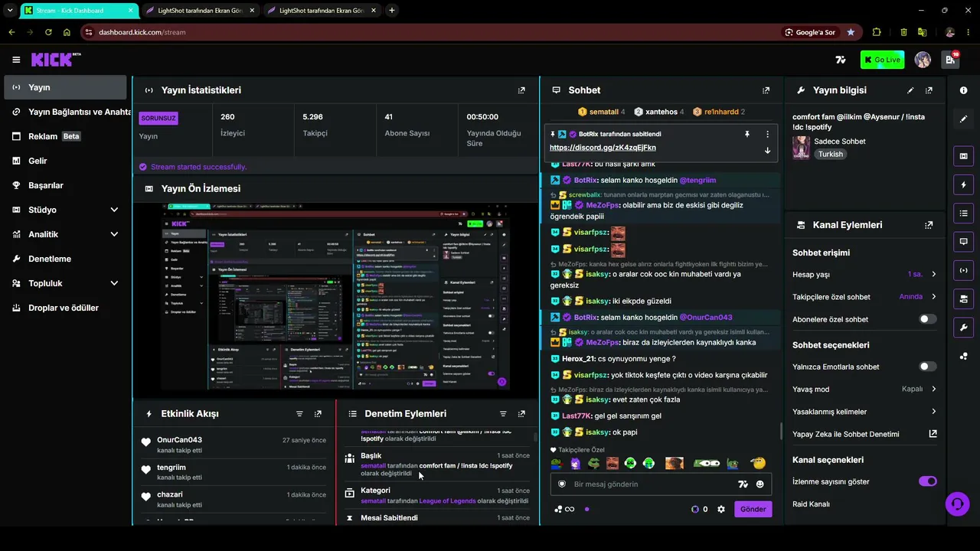This screenshot has width=980, height=551.
Task: Open the Takipçilere özel sohbet setting arrow
Action: pyautogui.click(x=933, y=296)
